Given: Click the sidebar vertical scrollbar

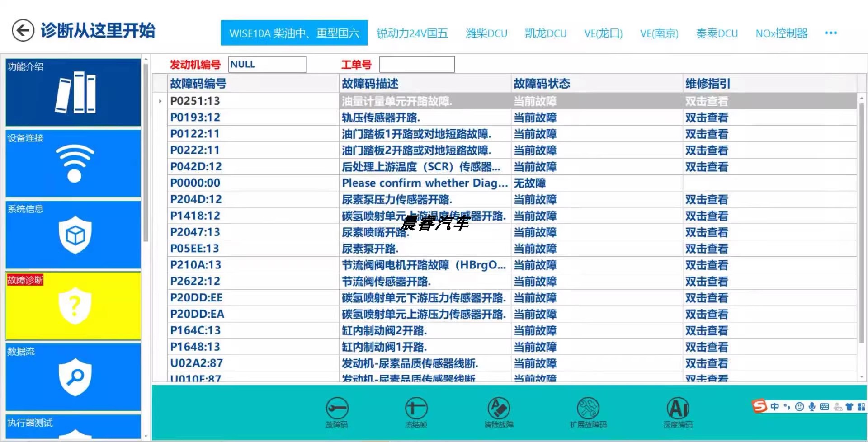Looking at the screenshot, I should (x=146, y=153).
